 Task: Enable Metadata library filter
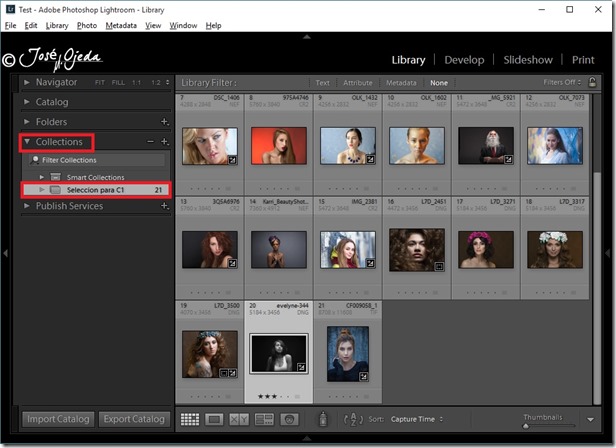tap(401, 83)
